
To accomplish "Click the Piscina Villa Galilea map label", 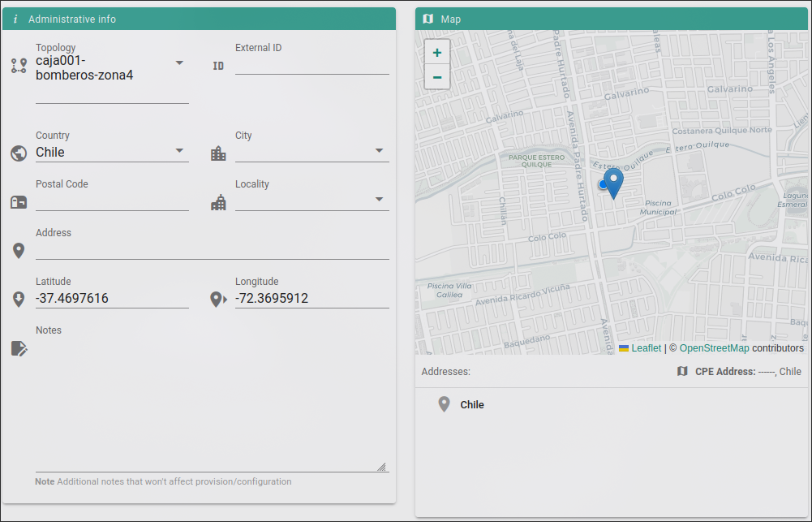I will pyautogui.click(x=449, y=291).
